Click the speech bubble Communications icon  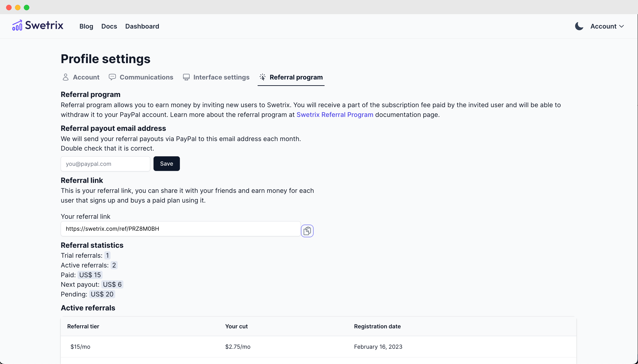click(x=112, y=77)
